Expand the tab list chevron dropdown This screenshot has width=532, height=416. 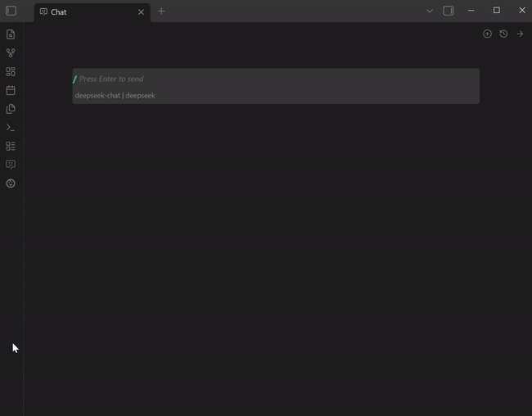coord(430,11)
